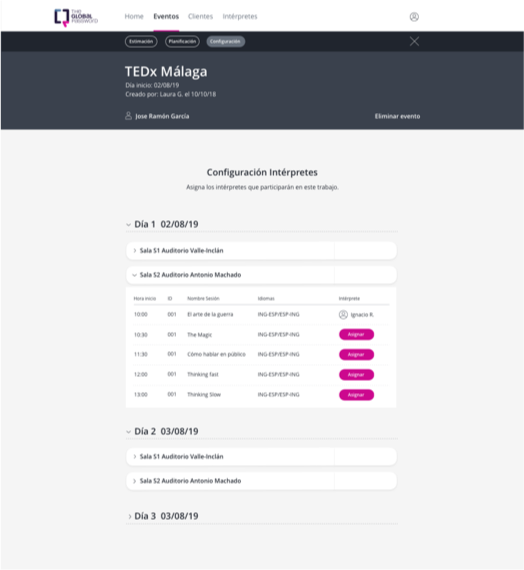Image resolution: width=524 pixels, height=570 pixels.
Task: Open the Clientes menu item
Action: [x=200, y=16]
